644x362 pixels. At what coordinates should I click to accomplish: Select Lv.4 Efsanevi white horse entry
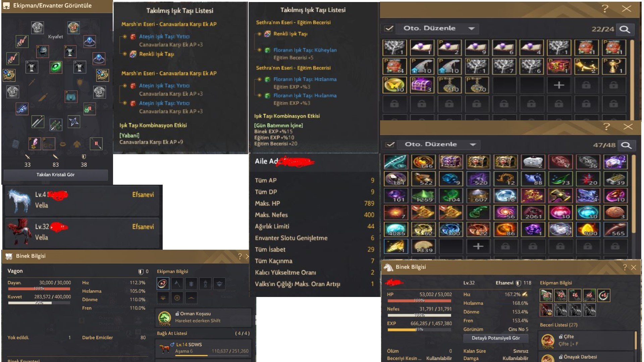coord(83,200)
